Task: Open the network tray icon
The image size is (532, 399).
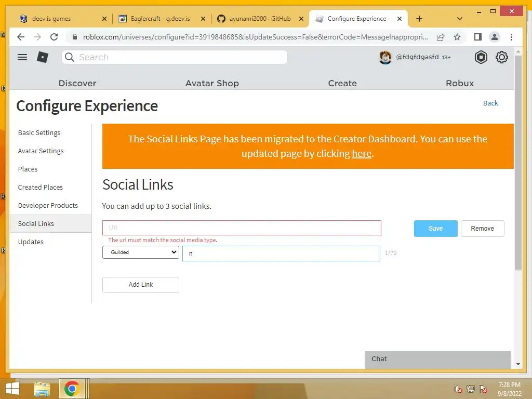Action: [x=470, y=389]
